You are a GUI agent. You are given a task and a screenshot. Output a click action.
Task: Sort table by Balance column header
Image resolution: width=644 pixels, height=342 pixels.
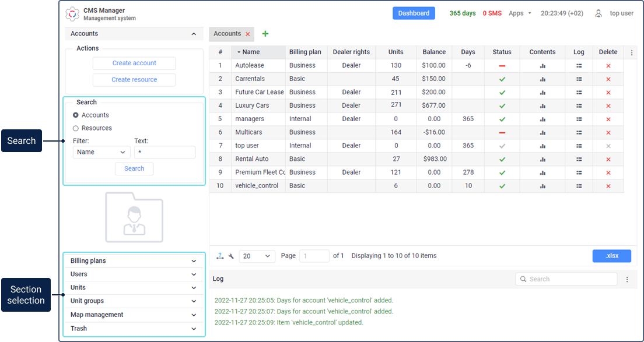point(433,52)
